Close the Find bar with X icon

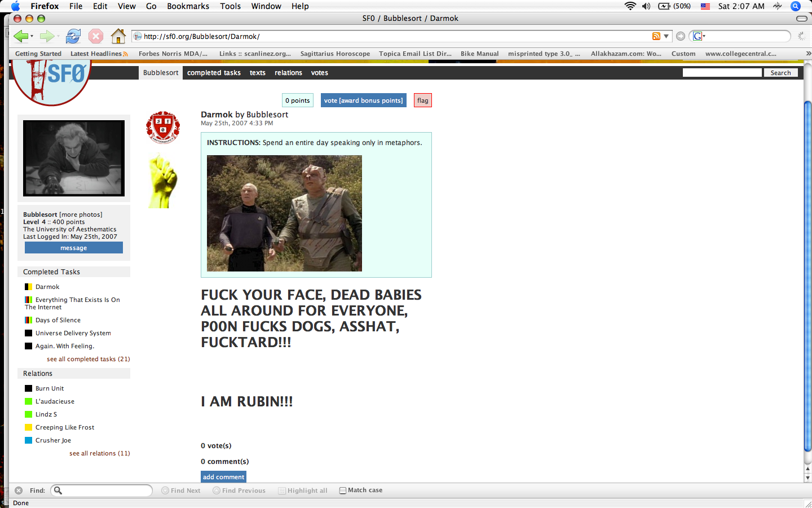19,491
